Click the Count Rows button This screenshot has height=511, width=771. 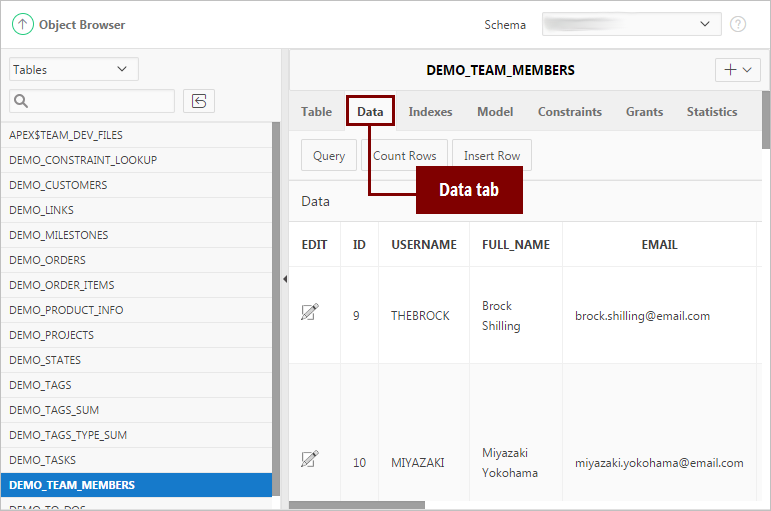click(404, 156)
